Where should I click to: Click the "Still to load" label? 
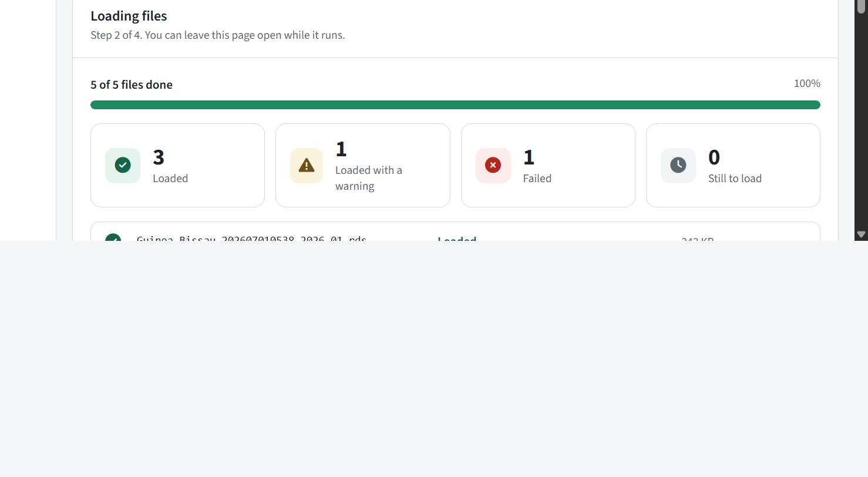(x=735, y=179)
